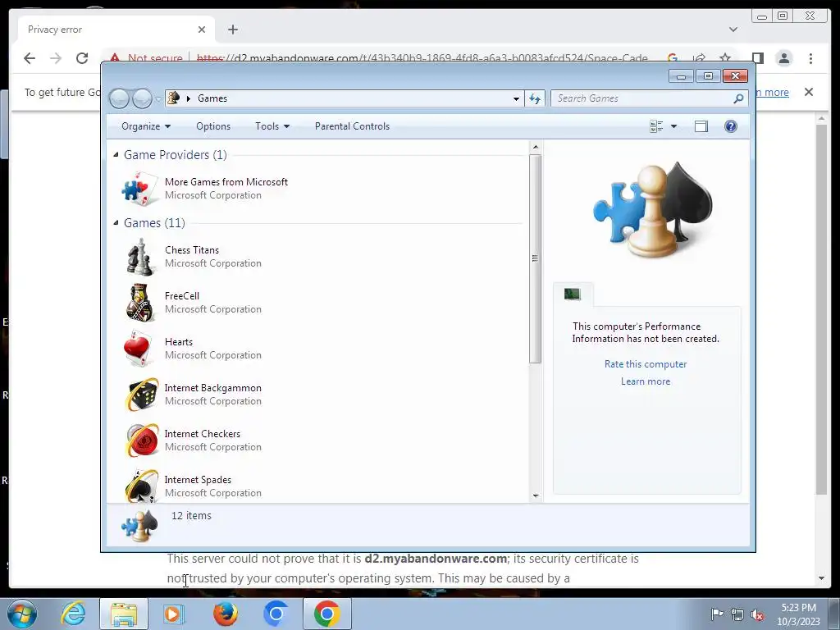Select More Games from Microsoft icon
The height and width of the screenshot is (630, 840).
[140, 189]
